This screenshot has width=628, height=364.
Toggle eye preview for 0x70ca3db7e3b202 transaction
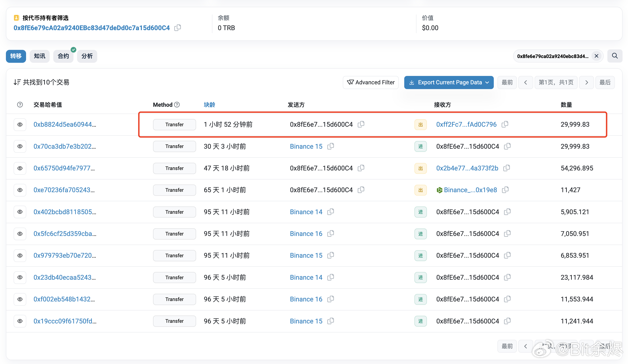[20, 146]
